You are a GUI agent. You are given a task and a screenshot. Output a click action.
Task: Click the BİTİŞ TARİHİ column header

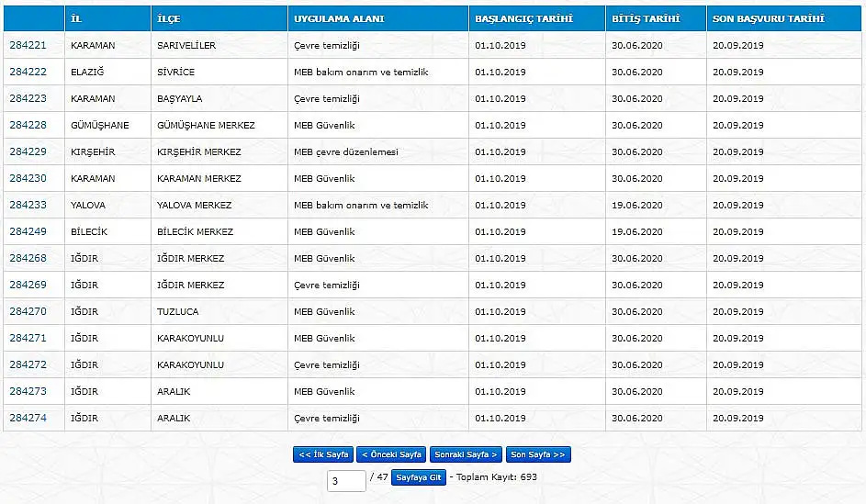tap(656, 18)
